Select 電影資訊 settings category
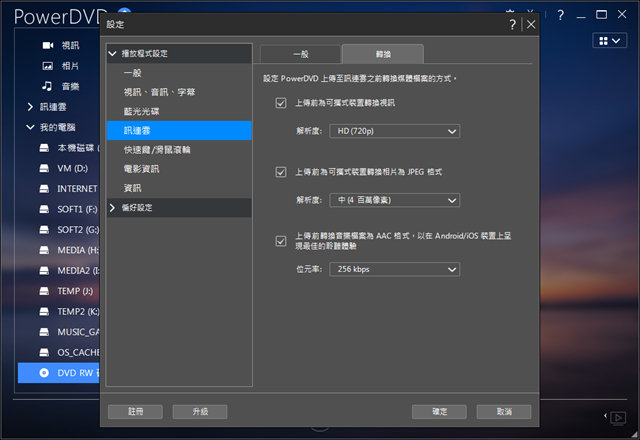Image resolution: width=640 pixels, height=440 pixels. coord(179,169)
